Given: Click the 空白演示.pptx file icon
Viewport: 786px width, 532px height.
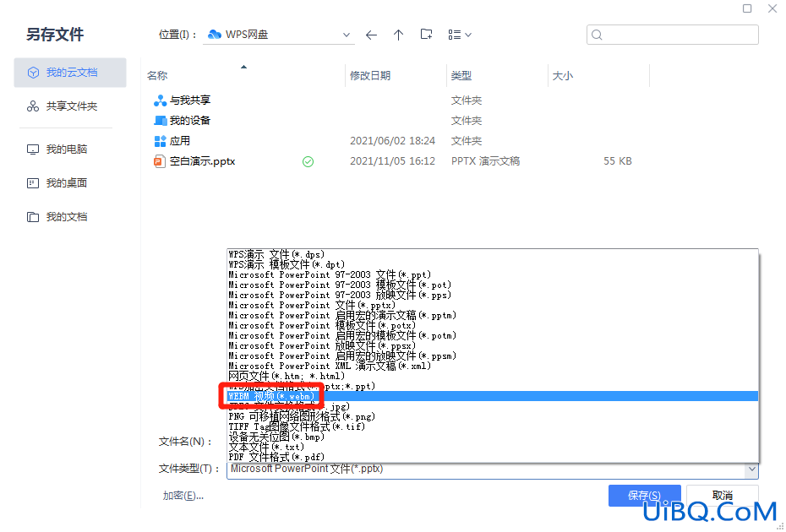Looking at the screenshot, I should pos(160,161).
